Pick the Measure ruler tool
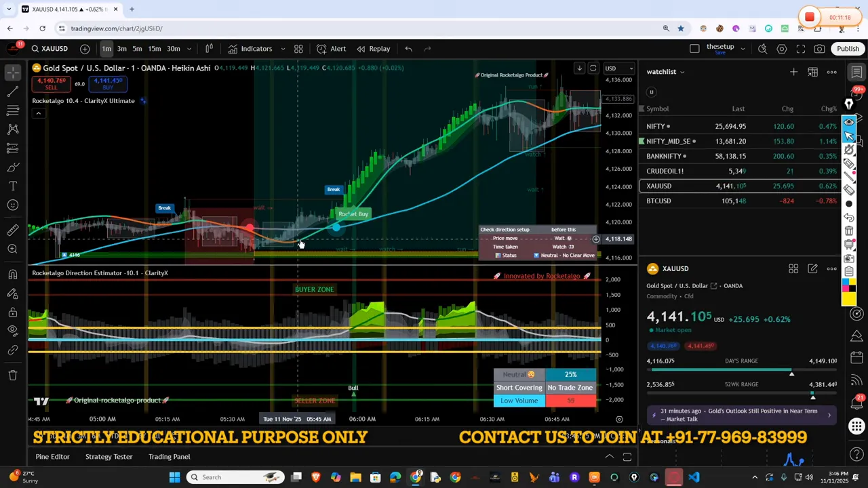The height and width of the screenshot is (488, 868). pyautogui.click(x=13, y=230)
